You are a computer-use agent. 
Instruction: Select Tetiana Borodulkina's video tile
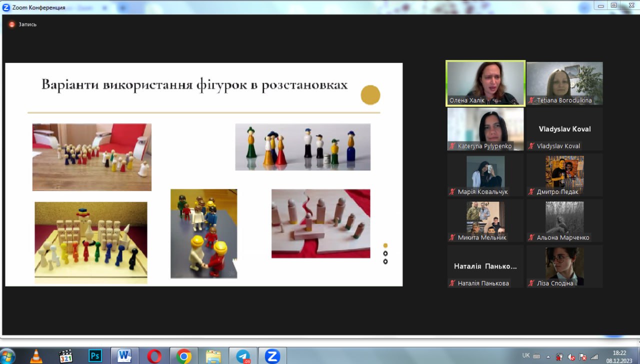(x=564, y=83)
